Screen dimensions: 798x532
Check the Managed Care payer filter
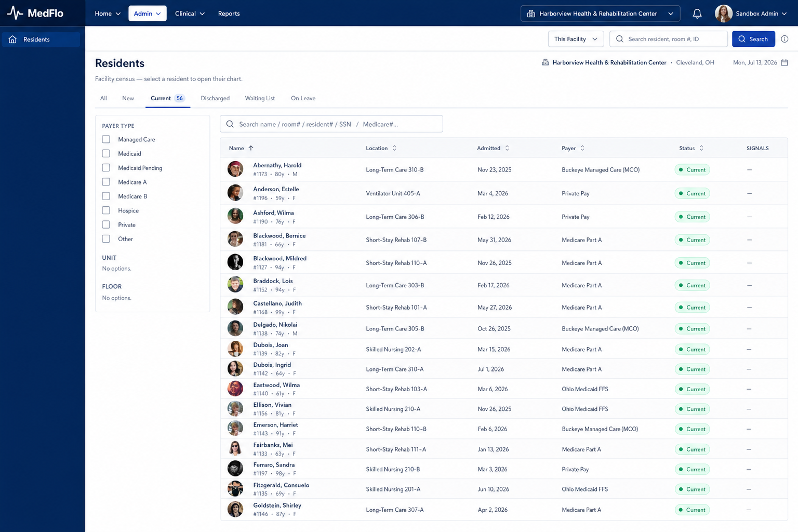pyautogui.click(x=106, y=139)
